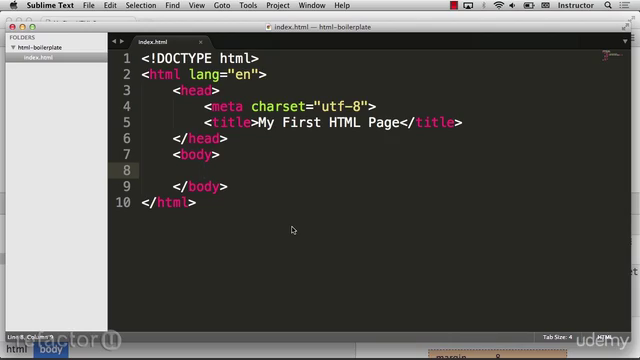The width and height of the screenshot is (640, 360).
Task: Open Spotlight search magnifier
Action: coord(608,5)
